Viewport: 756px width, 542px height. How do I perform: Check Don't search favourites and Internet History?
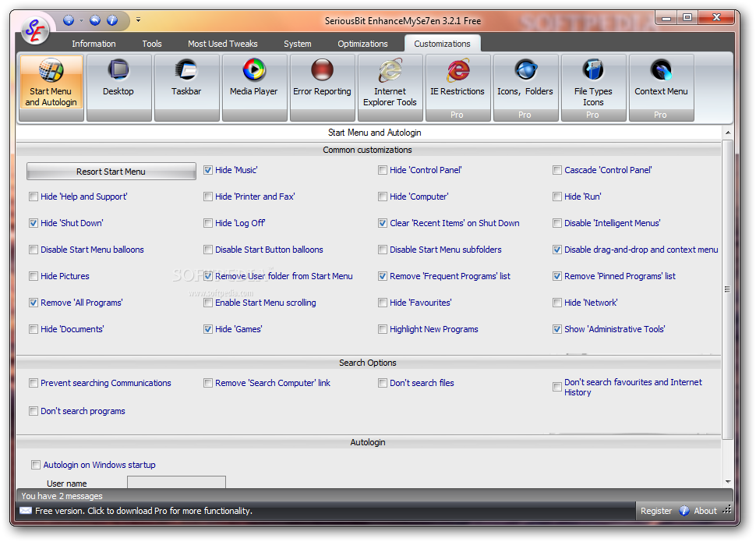pos(557,387)
